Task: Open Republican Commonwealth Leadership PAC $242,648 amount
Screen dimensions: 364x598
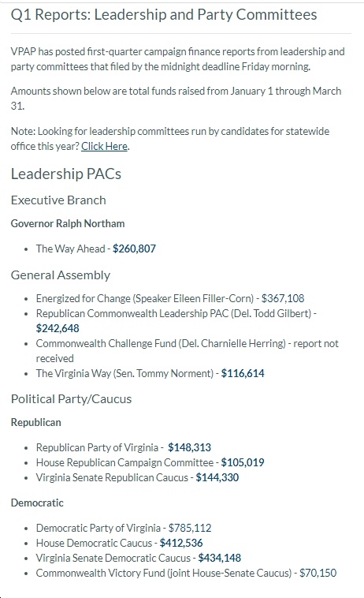Action: tap(58, 328)
